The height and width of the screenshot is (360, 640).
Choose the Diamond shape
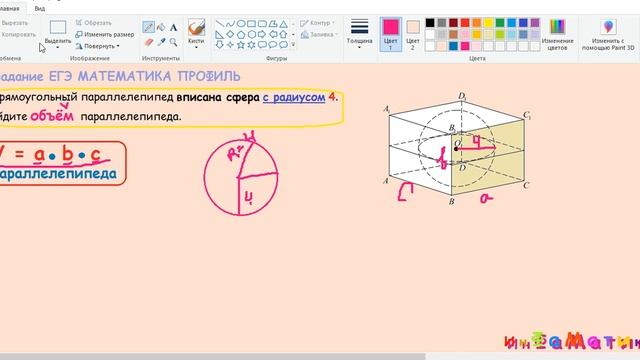230,34
